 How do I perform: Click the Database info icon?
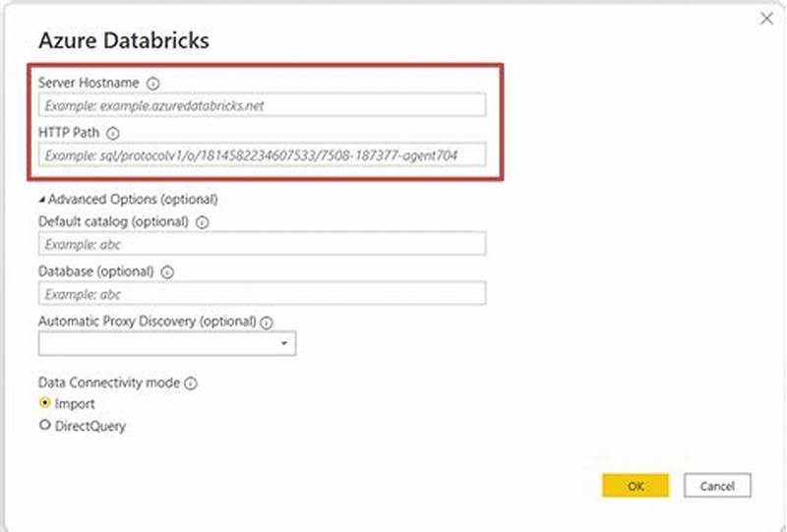point(167,272)
